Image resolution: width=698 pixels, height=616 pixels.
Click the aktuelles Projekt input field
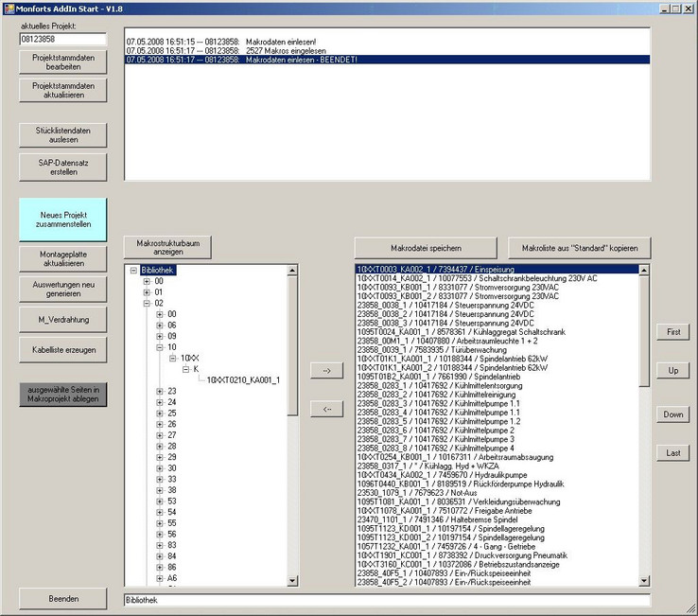click(x=62, y=40)
